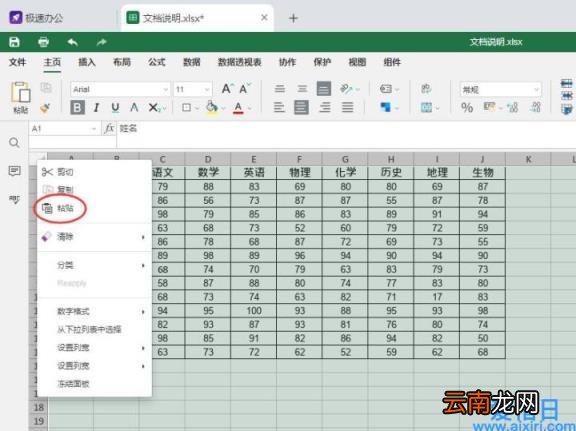Toggle strikethrough A formatting
The width and height of the screenshot is (576, 431).
(x=134, y=108)
